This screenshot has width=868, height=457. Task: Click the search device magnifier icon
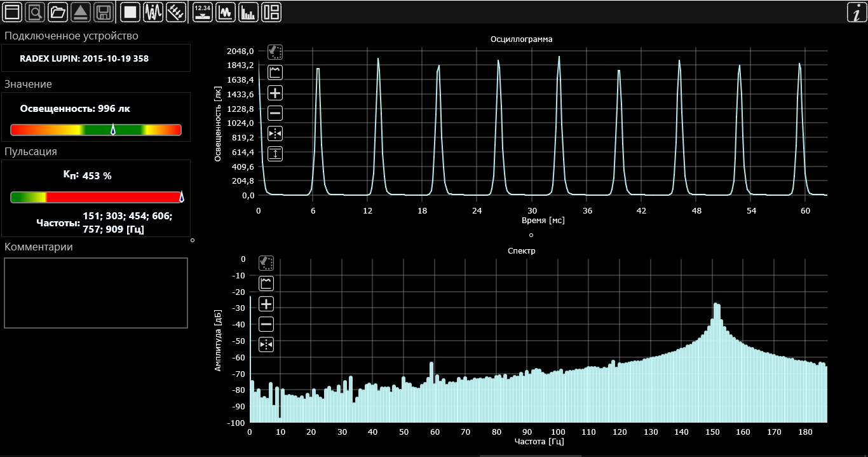point(35,11)
